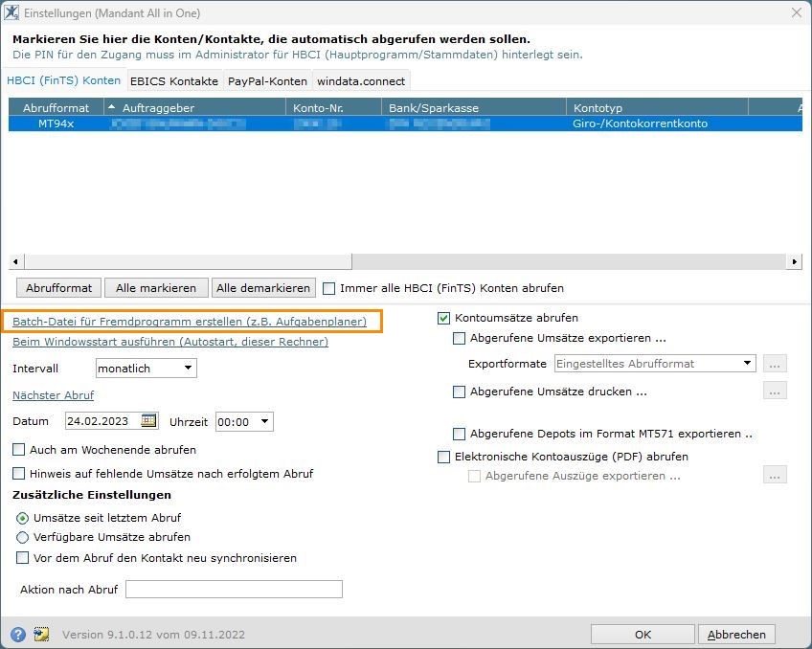Select Verfügbare Umsätze abrufen option

tap(22, 537)
